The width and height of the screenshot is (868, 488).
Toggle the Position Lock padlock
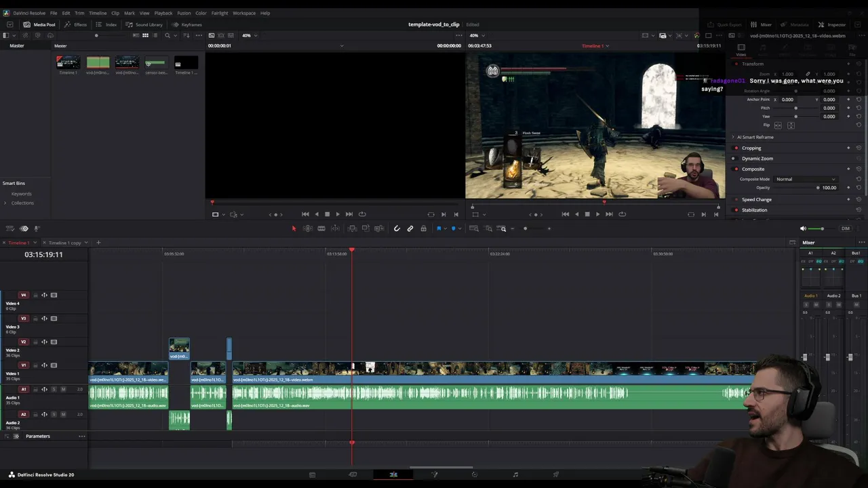(x=424, y=228)
